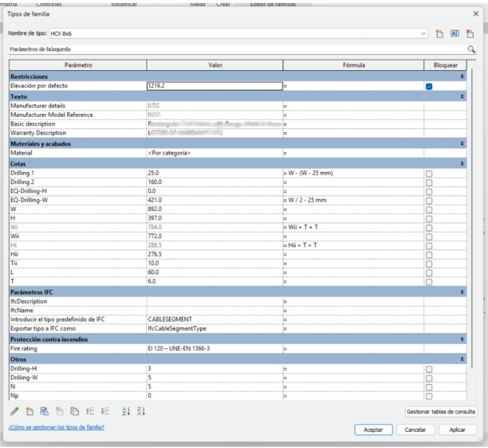The image size is (488, 448).
Task: Click the Aceptar button
Action: 373,429
